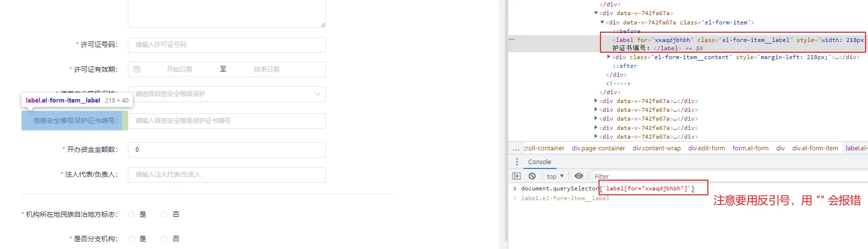
Task: Select div.edit-form in the breadcrumb bar
Action: coord(706,148)
